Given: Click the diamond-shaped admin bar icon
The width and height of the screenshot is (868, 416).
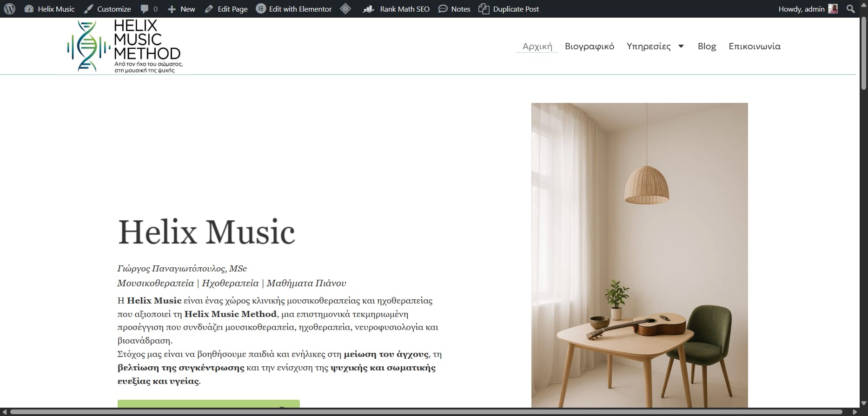Looking at the screenshot, I should click(x=345, y=9).
